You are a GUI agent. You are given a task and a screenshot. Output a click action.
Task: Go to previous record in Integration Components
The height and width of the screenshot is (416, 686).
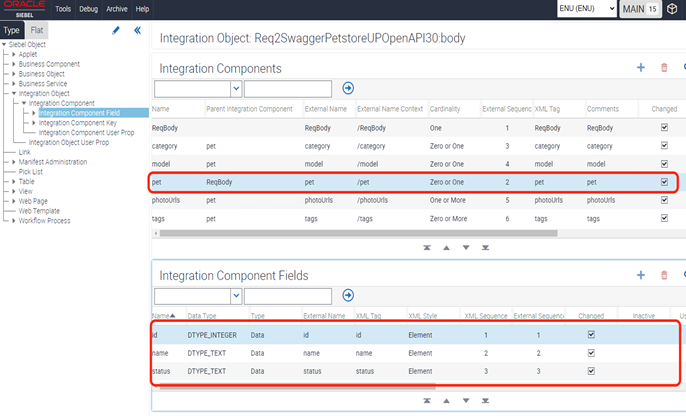tap(446, 248)
